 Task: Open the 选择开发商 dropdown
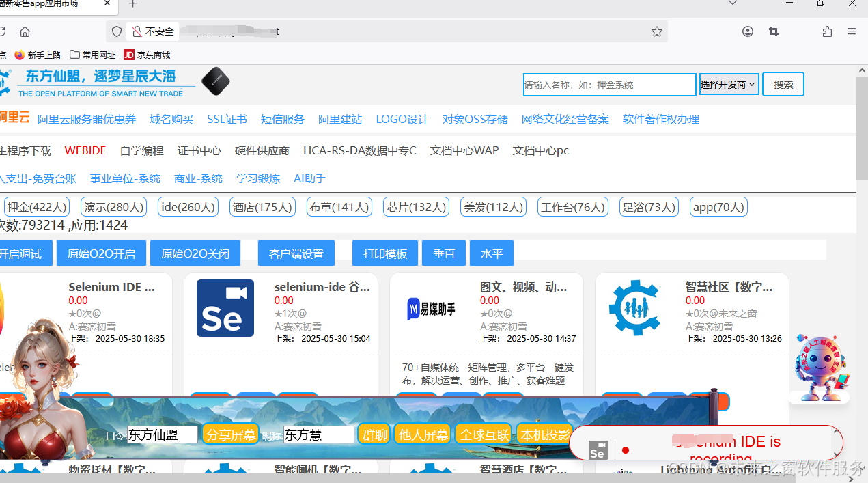pos(729,84)
